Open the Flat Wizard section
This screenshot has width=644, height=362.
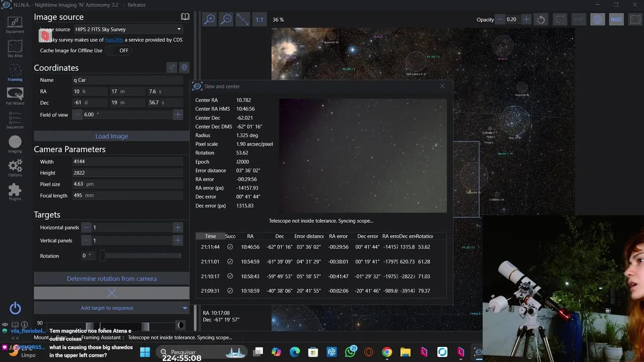15,96
